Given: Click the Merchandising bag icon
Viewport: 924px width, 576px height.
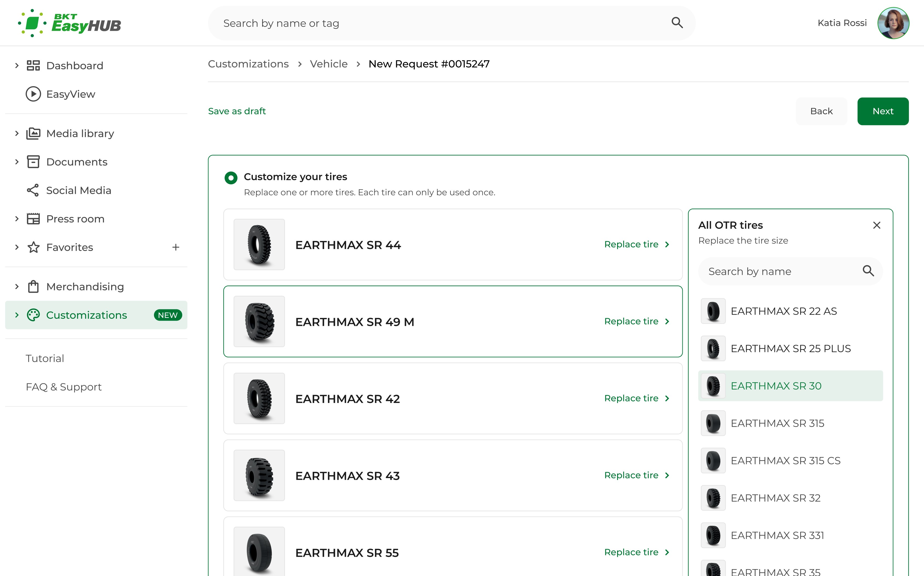Looking at the screenshot, I should pyautogui.click(x=33, y=286).
